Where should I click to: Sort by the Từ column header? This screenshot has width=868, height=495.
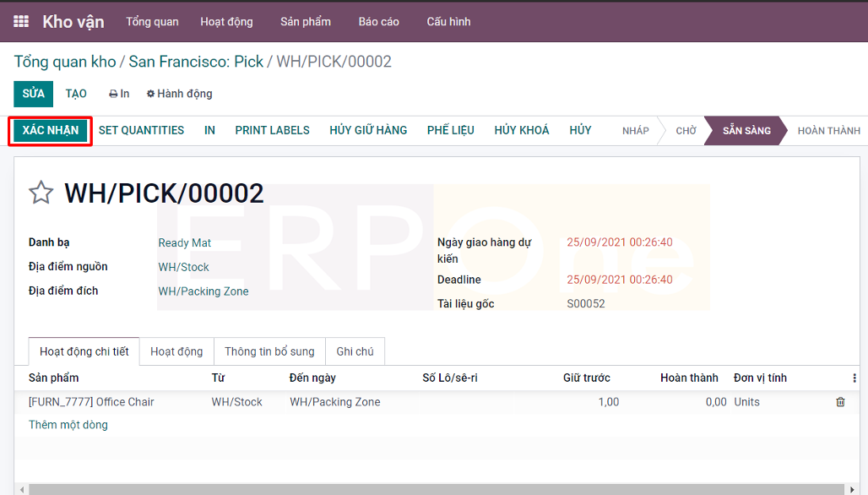pos(218,378)
